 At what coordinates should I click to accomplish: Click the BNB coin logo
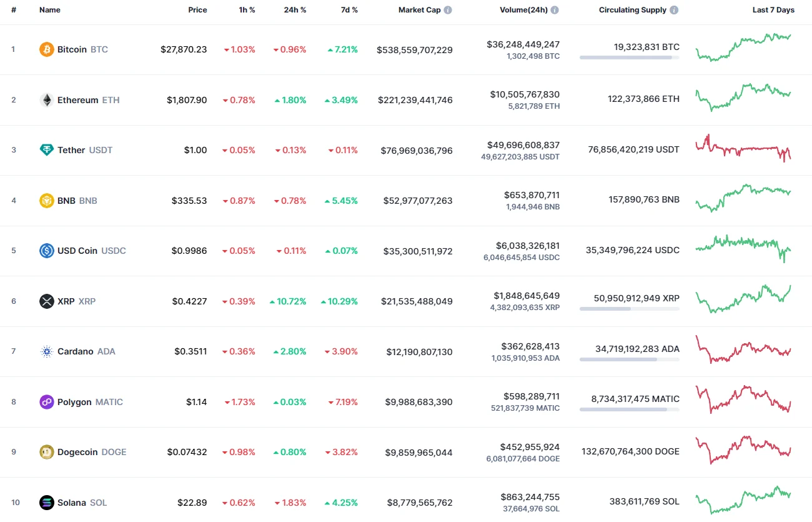click(46, 200)
